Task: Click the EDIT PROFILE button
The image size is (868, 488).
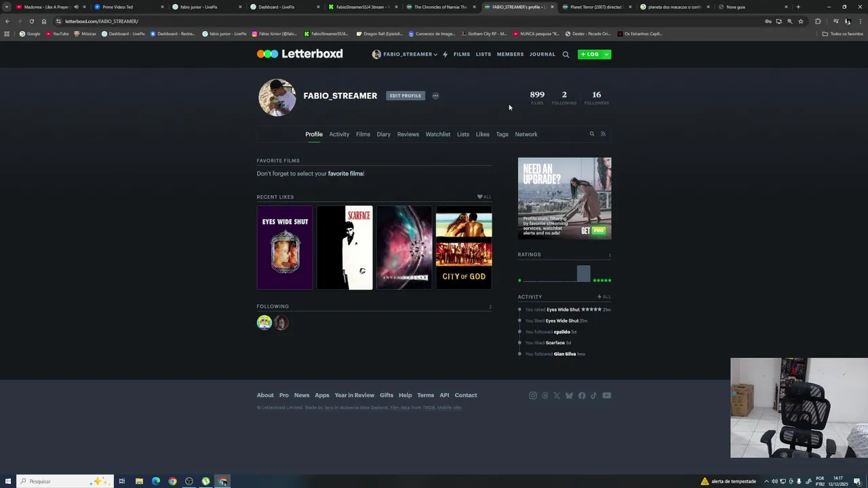Action: (x=406, y=96)
